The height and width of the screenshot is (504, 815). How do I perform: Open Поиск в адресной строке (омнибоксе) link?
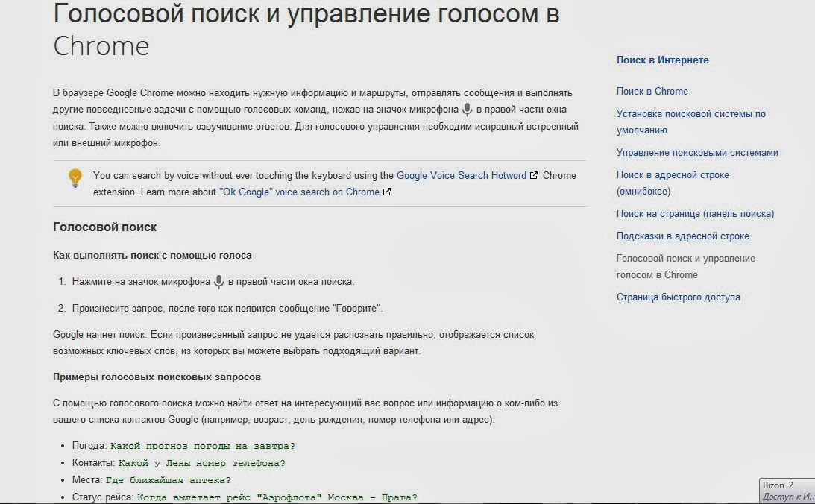pyautogui.click(x=673, y=183)
